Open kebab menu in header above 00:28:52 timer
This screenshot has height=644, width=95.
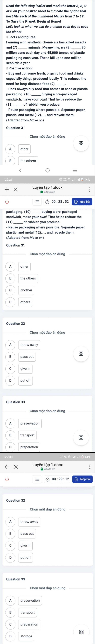89,189
